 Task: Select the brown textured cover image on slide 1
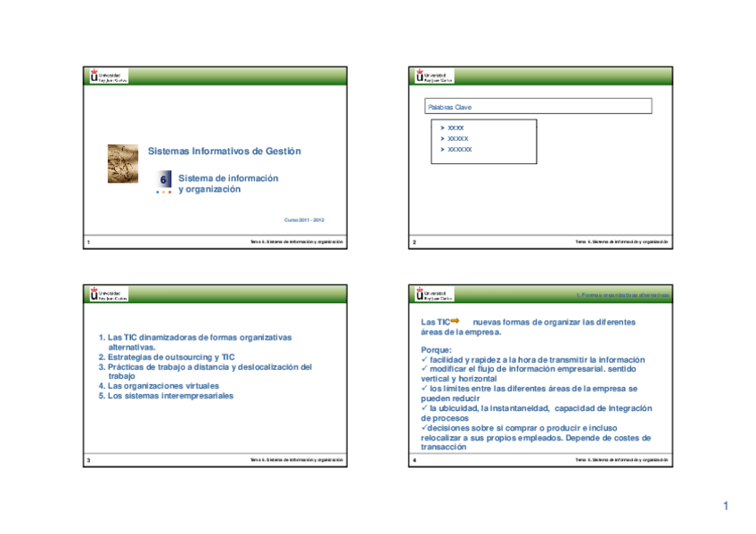point(123,163)
